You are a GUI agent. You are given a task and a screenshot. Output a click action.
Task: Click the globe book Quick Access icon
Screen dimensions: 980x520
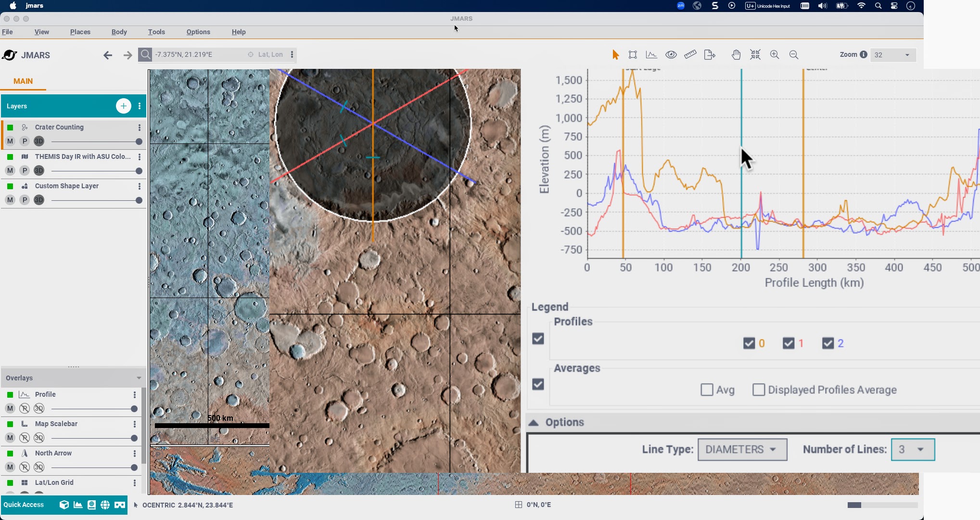point(91,505)
